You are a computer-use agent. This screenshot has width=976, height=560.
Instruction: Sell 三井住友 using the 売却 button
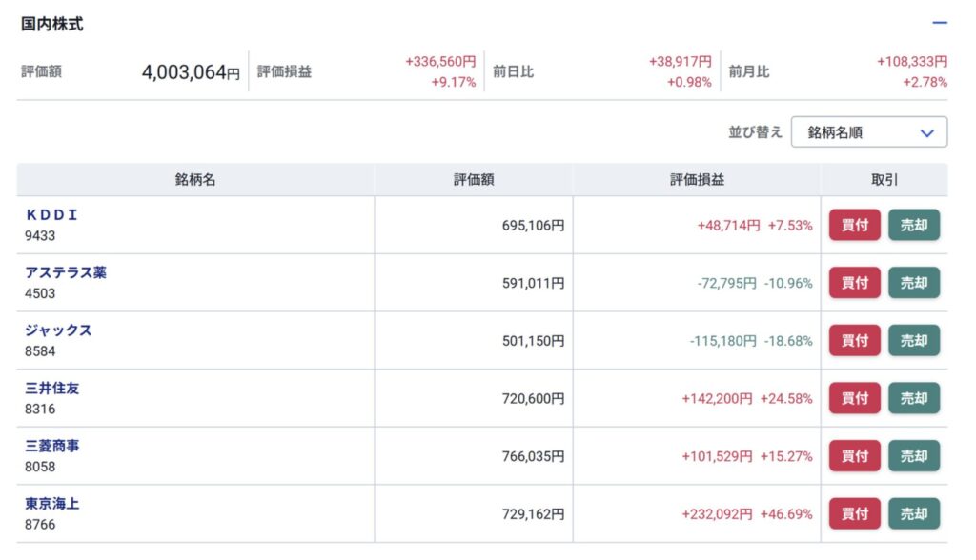pos(914,398)
